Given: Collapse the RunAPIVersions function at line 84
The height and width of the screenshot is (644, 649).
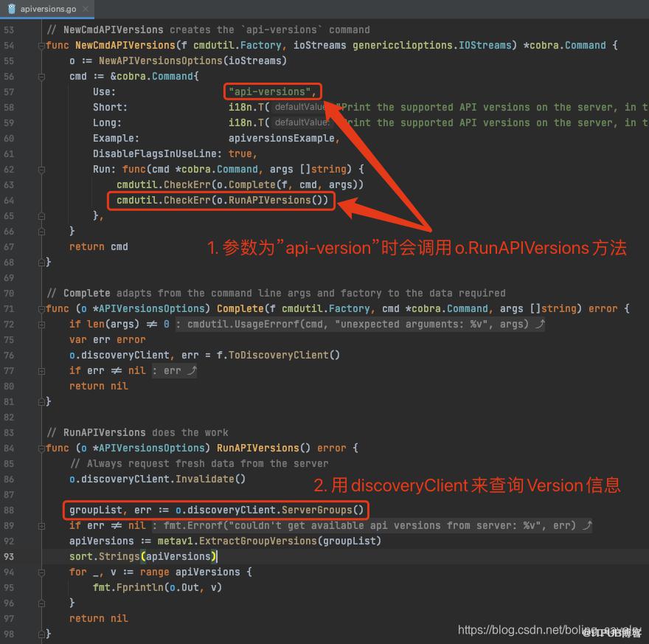Looking at the screenshot, I should (41, 449).
